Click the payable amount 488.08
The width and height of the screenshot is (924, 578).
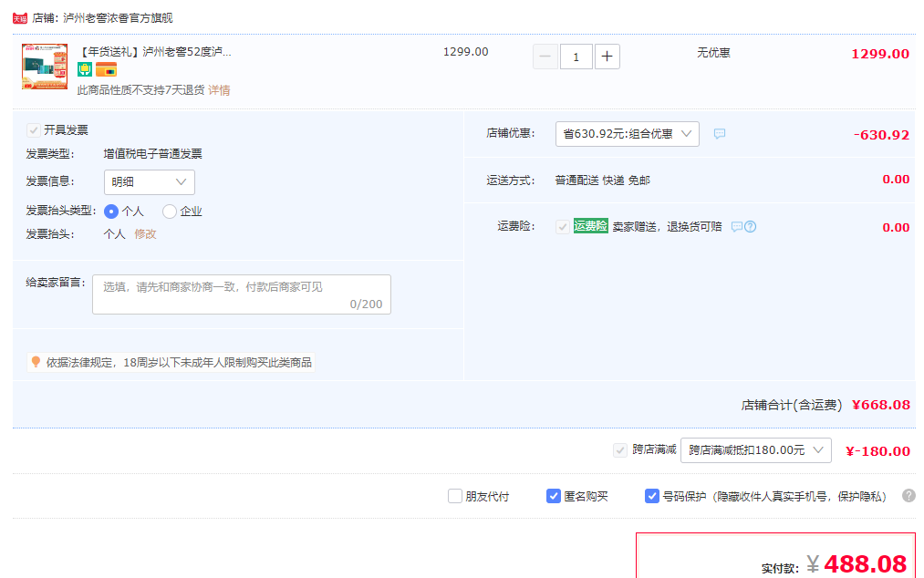point(865,564)
